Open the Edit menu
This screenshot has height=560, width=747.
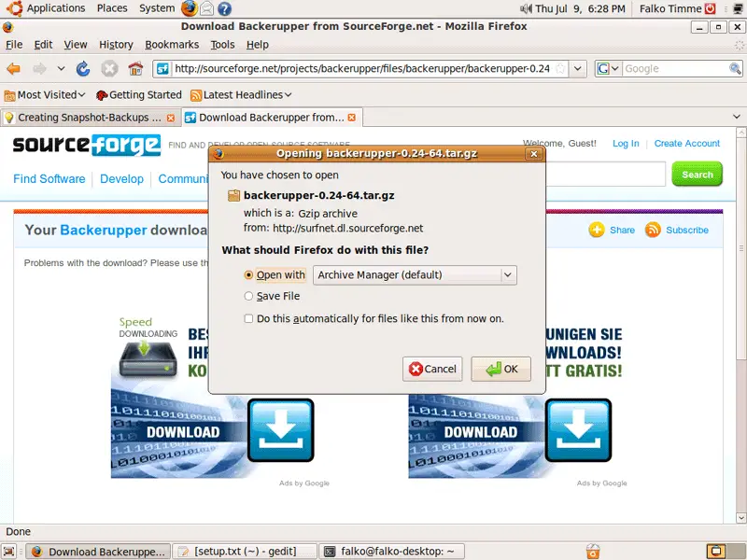point(43,45)
